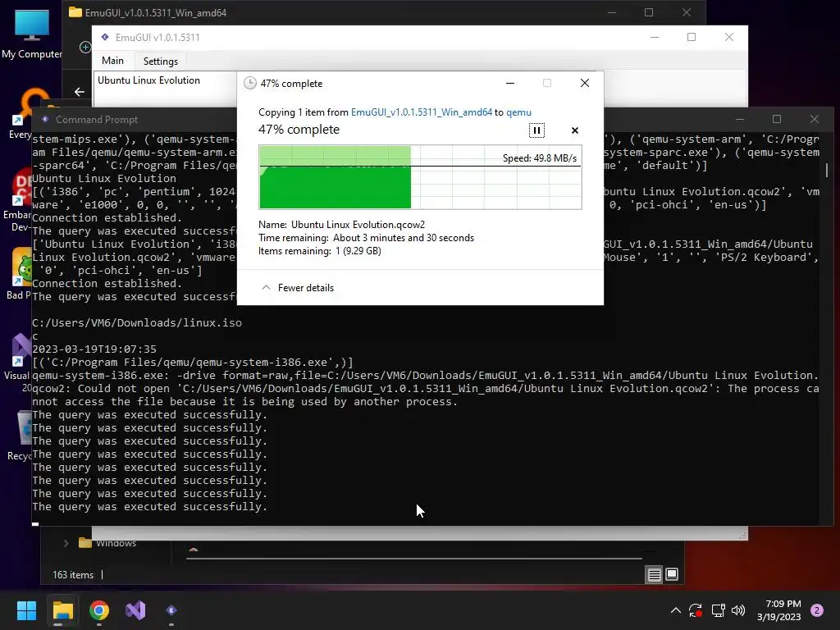Image resolution: width=840 pixels, height=630 pixels.
Task: Select Ubuntu Linux Evolution VM in list
Action: point(149,80)
